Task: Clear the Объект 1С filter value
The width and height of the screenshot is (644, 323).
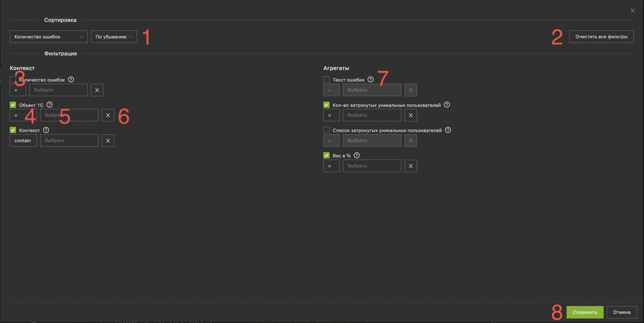Action: 108,115
